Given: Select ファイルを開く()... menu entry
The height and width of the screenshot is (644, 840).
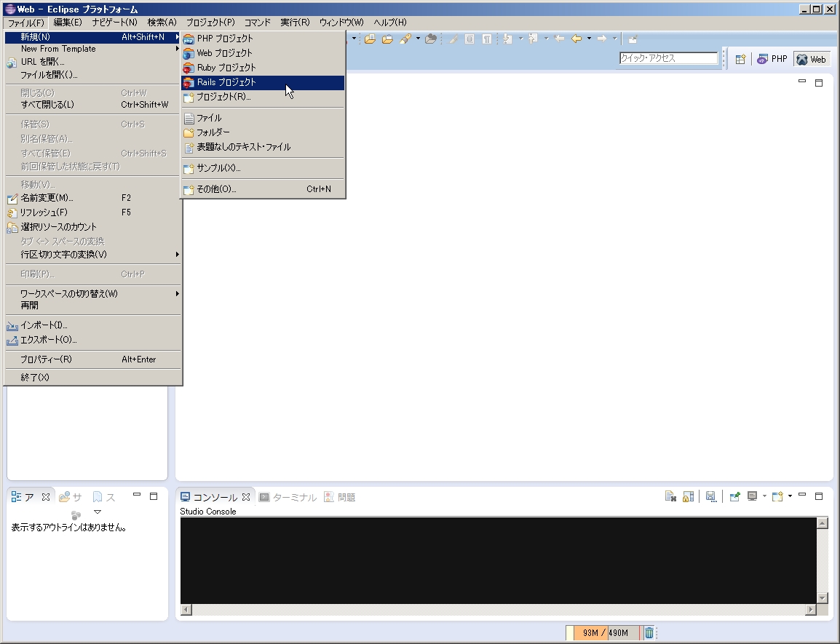Looking at the screenshot, I should 93,75.
